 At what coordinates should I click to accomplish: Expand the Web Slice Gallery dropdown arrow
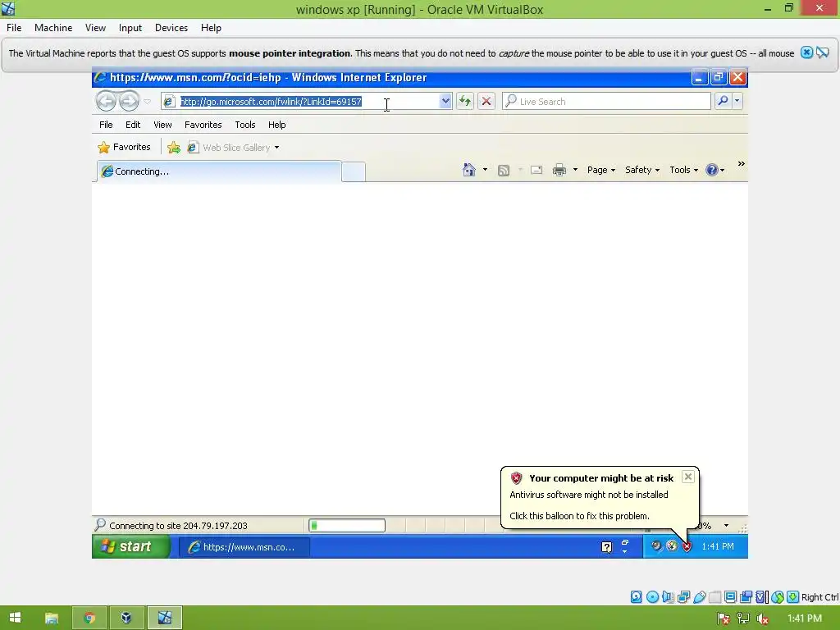coord(276,148)
